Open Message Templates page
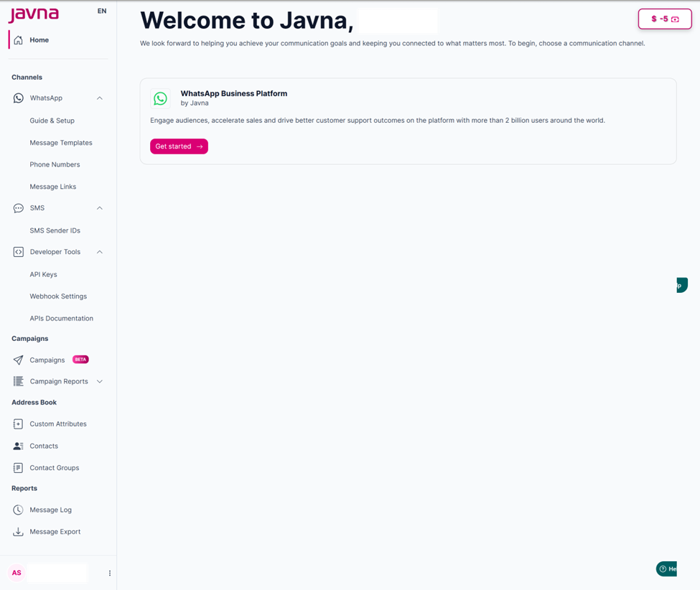Screen dimensions: 700x590 [61, 143]
